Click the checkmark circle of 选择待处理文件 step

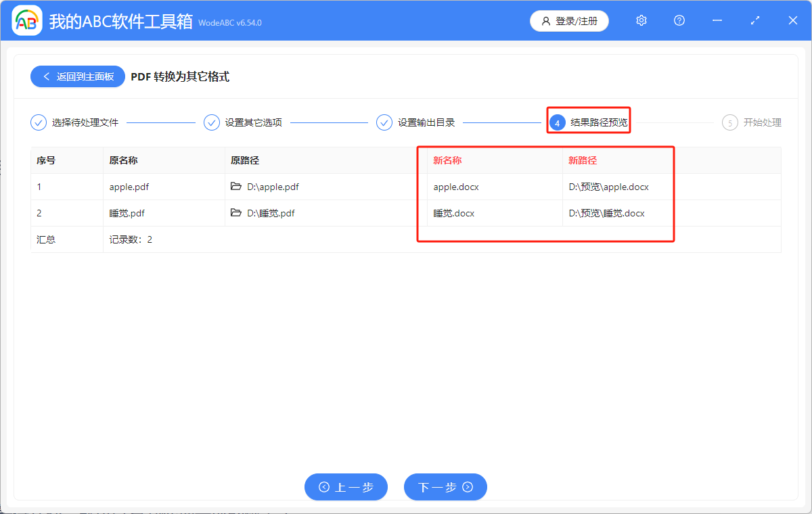click(x=38, y=122)
